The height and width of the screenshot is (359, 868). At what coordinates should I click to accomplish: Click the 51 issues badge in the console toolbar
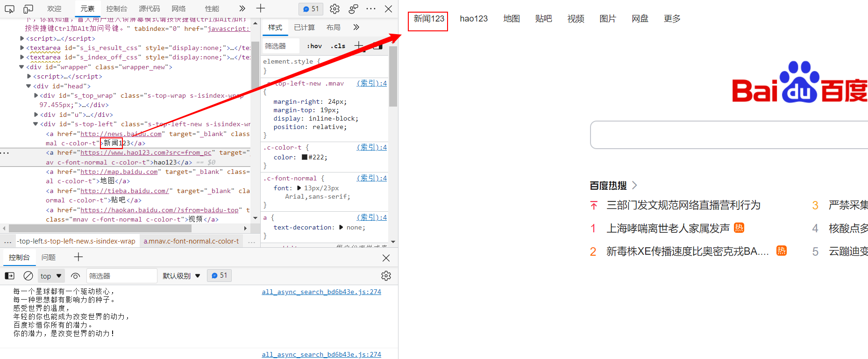pos(220,276)
